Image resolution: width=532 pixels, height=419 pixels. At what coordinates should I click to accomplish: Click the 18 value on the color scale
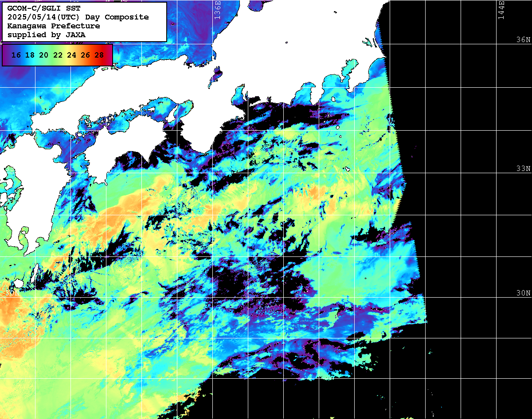[30, 55]
